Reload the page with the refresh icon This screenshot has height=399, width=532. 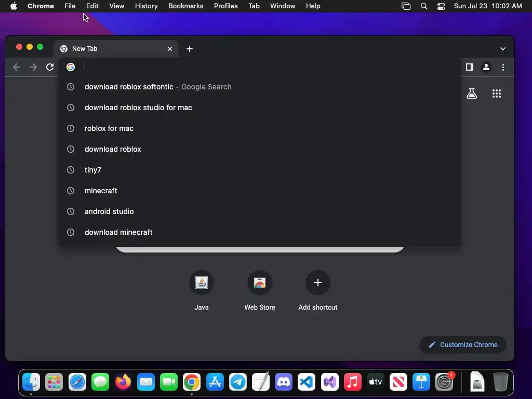click(50, 67)
